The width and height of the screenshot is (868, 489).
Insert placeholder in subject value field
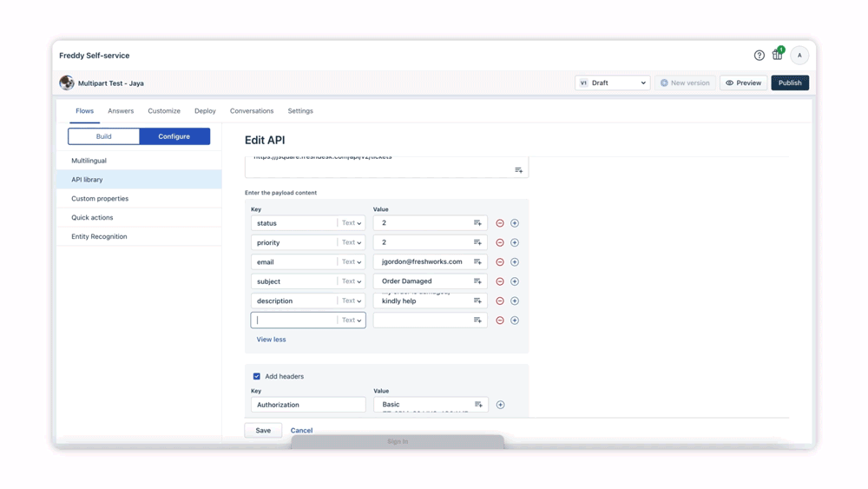tap(477, 281)
